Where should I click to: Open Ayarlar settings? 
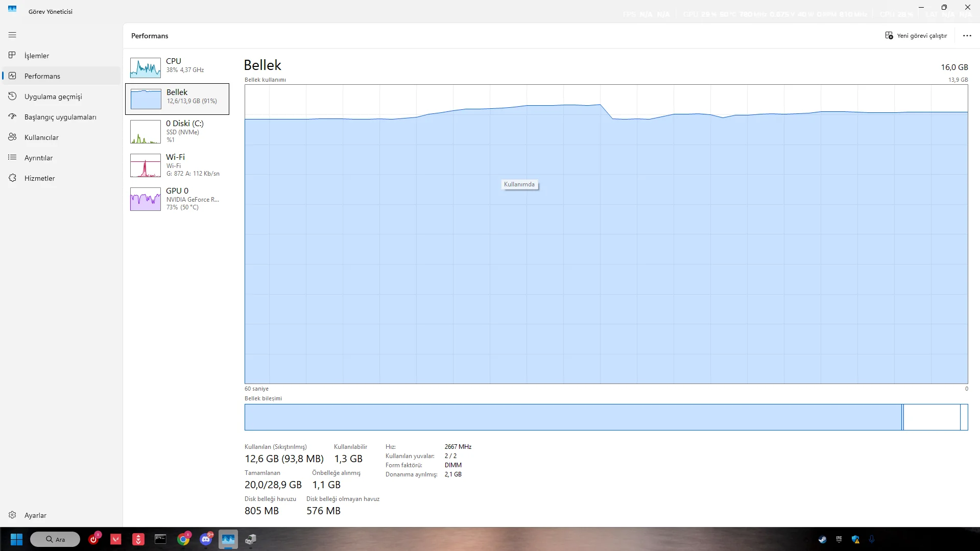tap(61, 515)
